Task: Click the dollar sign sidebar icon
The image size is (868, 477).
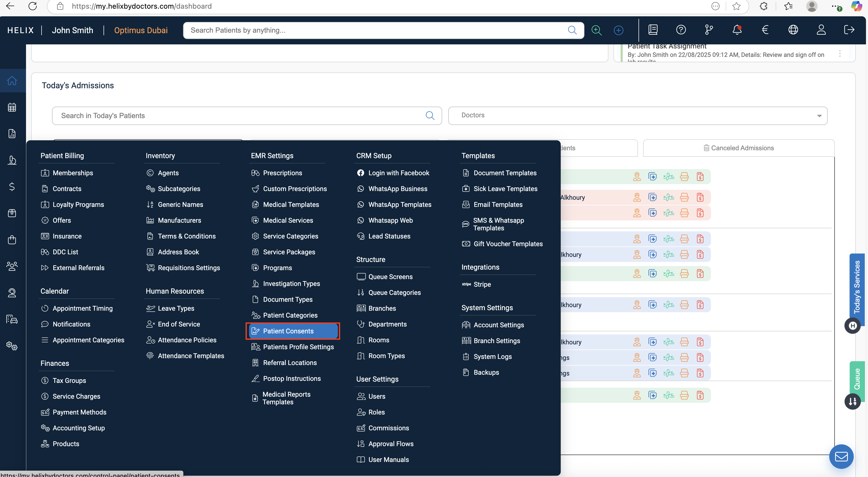Action: (12, 186)
